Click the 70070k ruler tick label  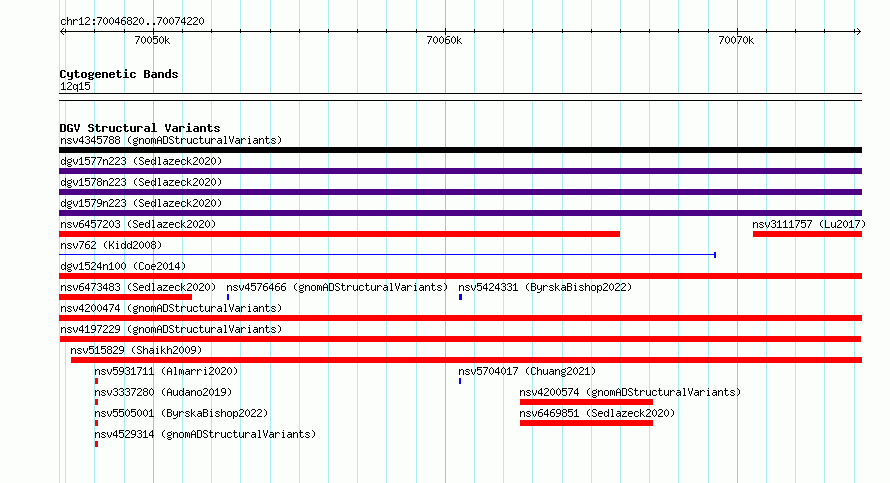tap(736, 40)
